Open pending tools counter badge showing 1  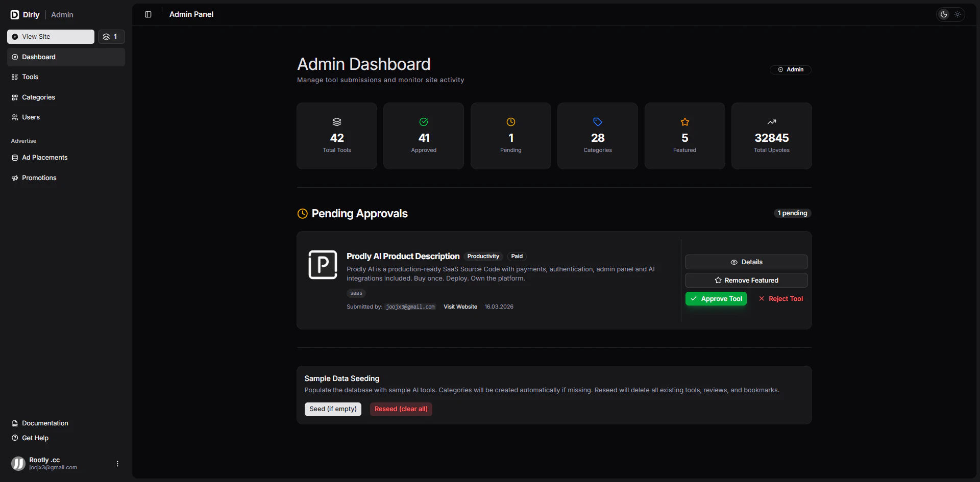(111, 37)
